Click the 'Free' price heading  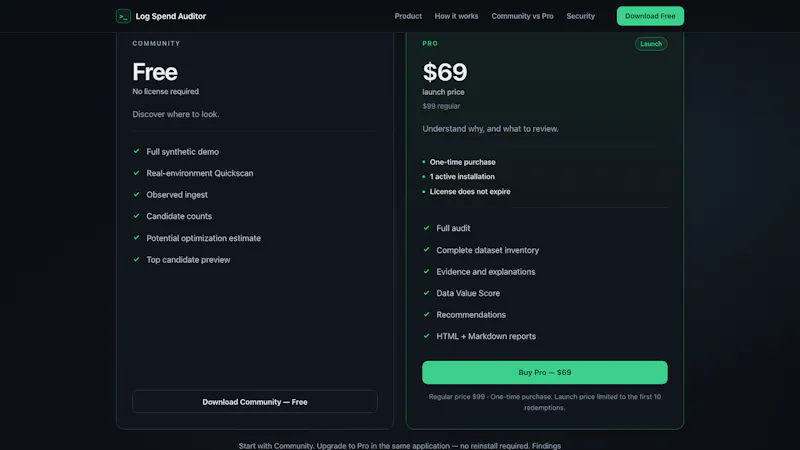click(155, 72)
